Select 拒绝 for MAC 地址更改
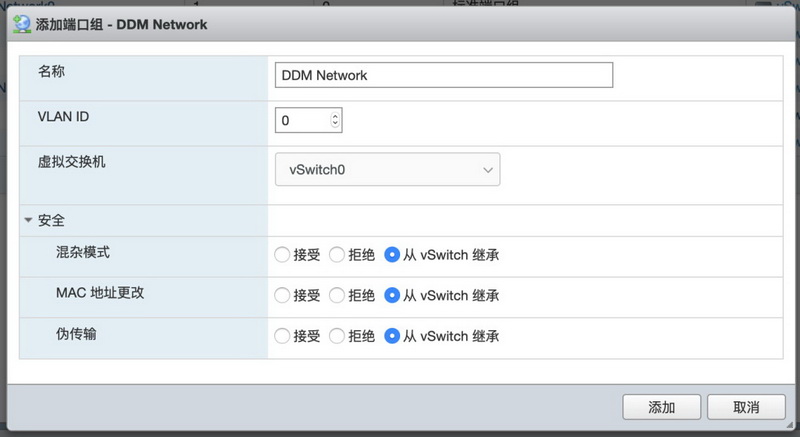The height and width of the screenshot is (437, 800). pos(337,295)
